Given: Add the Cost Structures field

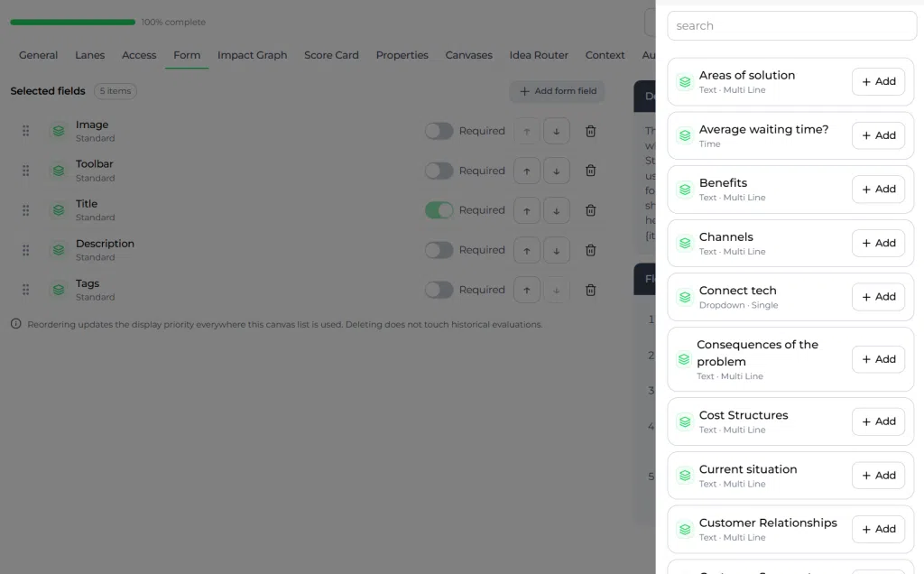Looking at the screenshot, I should coord(878,422).
